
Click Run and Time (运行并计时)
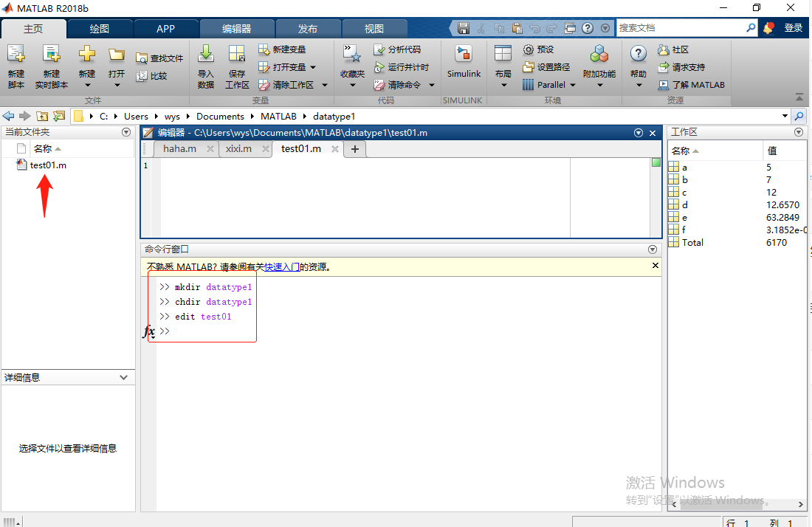point(402,67)
